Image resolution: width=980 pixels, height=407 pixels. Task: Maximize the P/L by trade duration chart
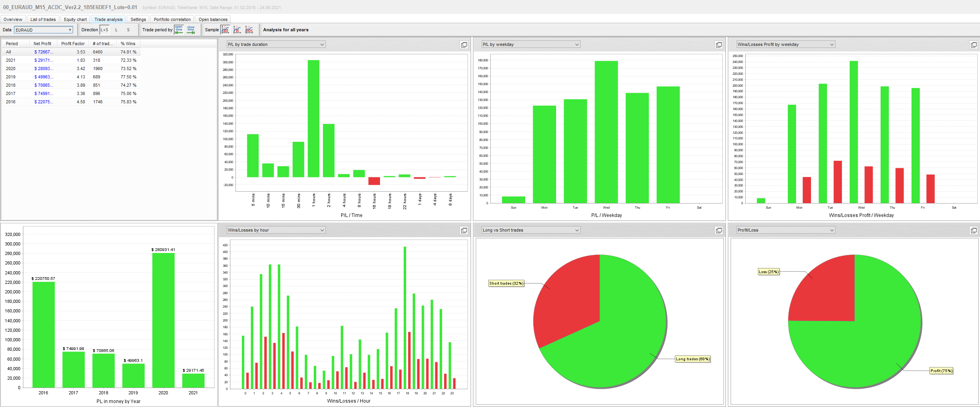coord(464,45)
